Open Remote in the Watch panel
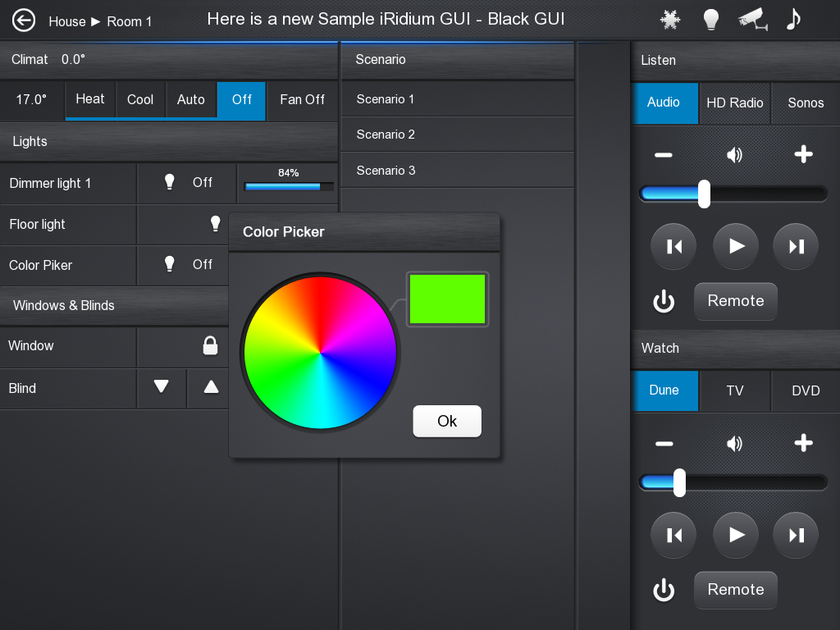840x630 pixels. [x=736, y=589]
